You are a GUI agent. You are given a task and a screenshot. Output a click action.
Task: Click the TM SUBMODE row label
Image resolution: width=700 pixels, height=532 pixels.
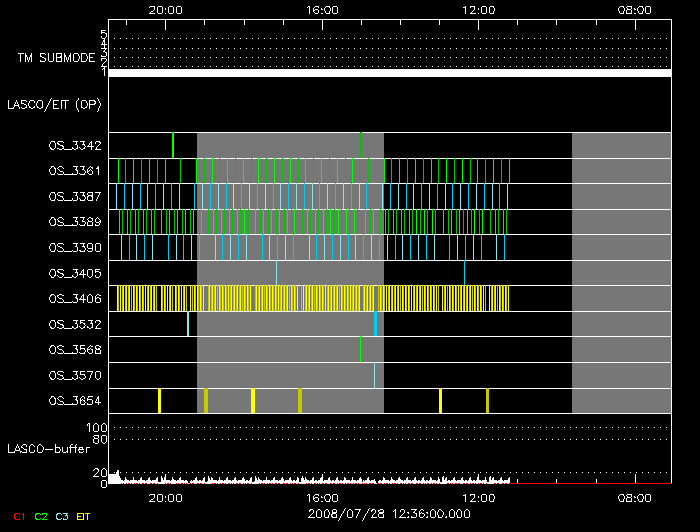pos(57,58)
